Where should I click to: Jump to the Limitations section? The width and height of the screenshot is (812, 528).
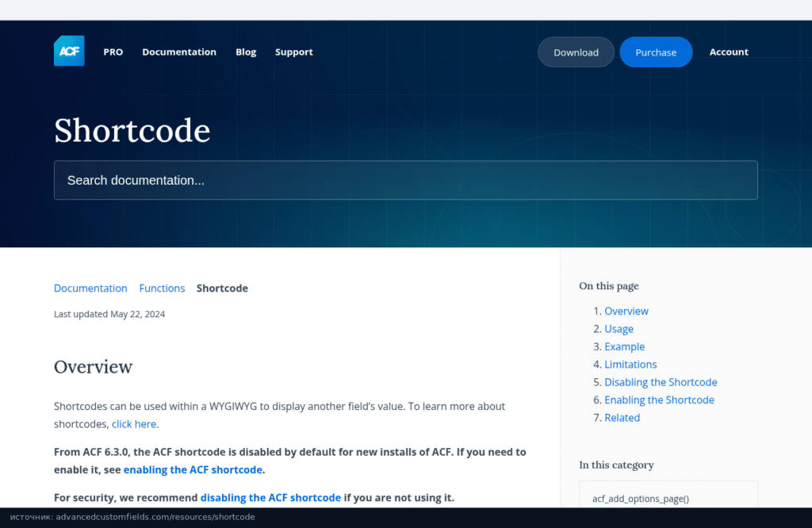pos(630,365)
